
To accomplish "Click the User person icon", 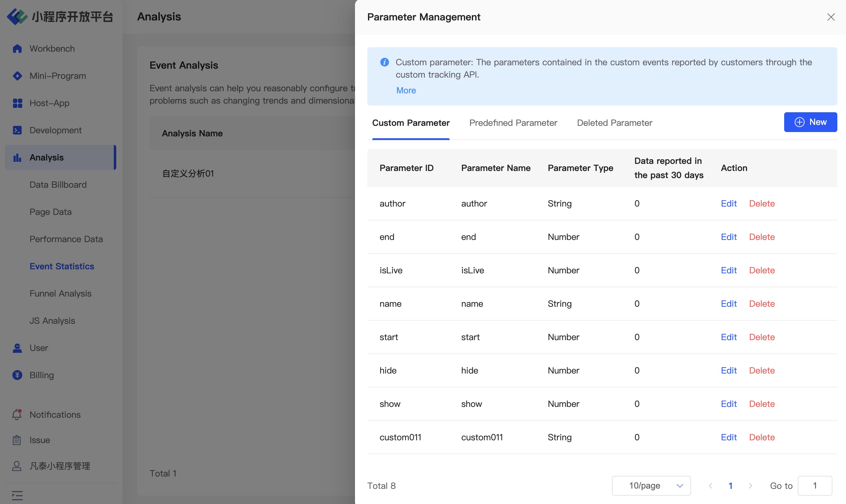I will [17, 348].
